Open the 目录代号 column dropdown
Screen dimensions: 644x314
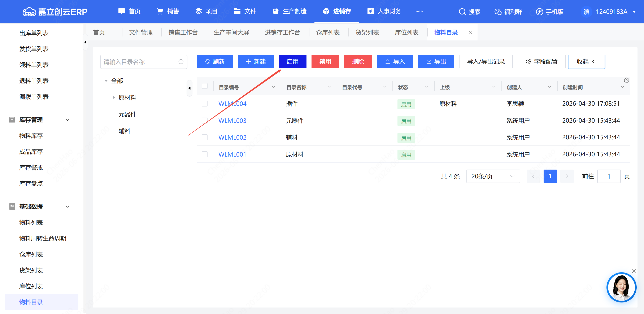[x=385, y=87]
